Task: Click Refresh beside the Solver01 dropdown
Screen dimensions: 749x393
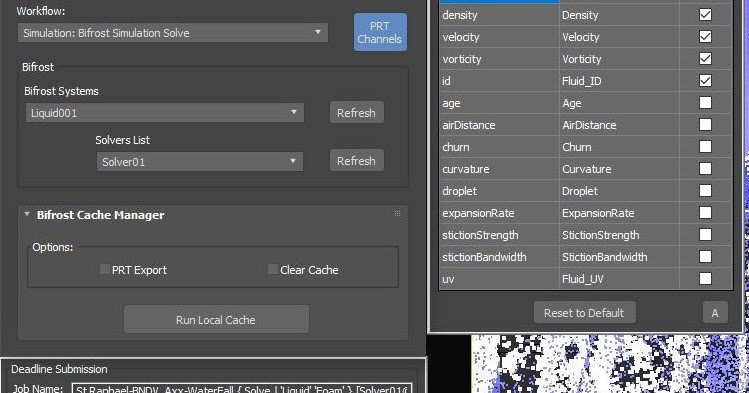Action: [x=356, y=160]
